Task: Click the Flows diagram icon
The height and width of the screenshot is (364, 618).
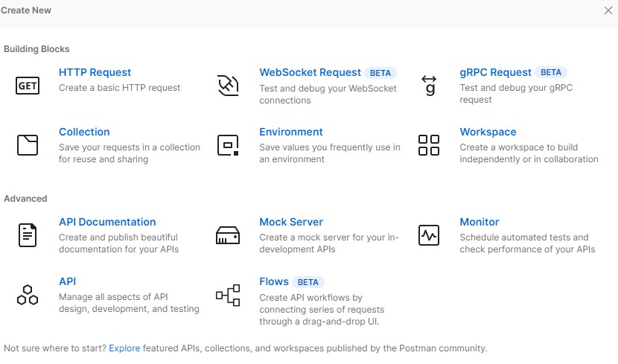Action: 228,295
